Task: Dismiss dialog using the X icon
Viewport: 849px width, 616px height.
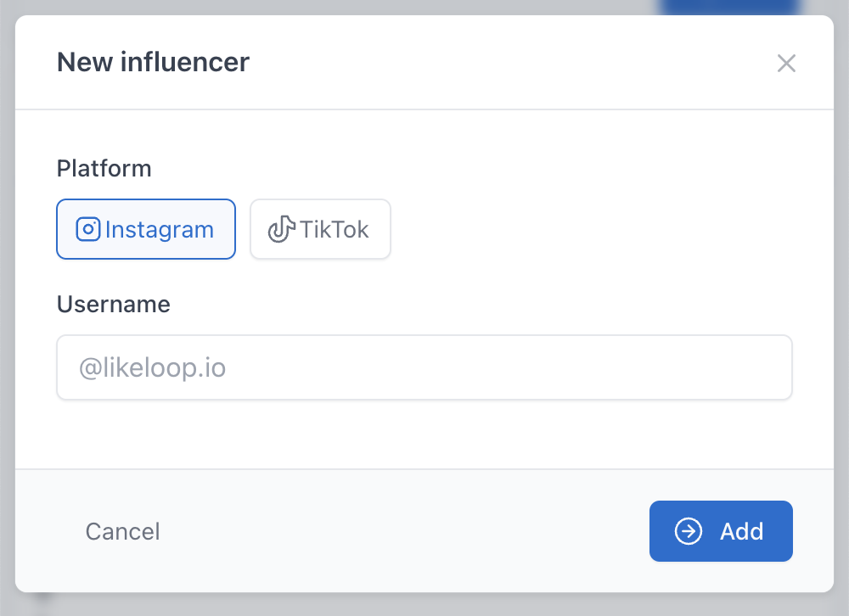Action: point(786,63)
